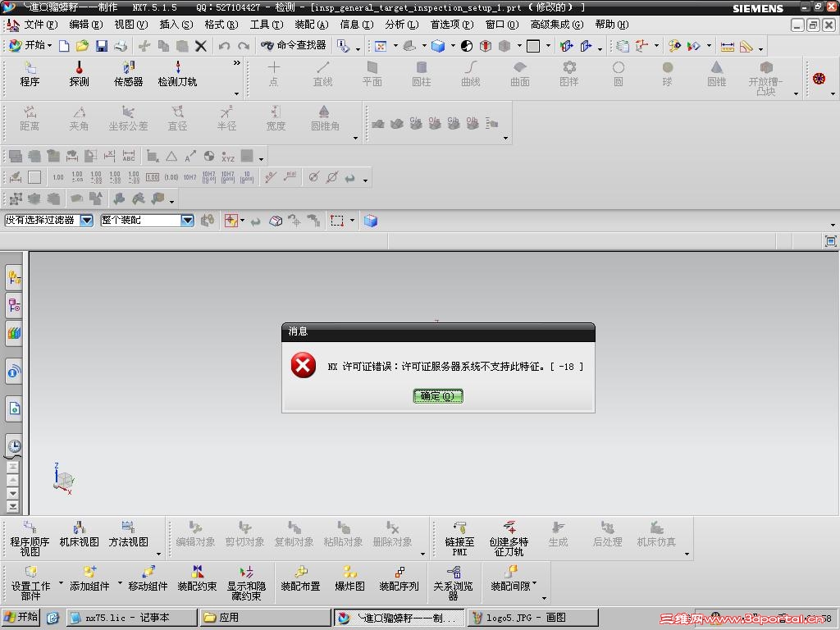Viewport: 840px width, 630px height.
Task: Open the 程序顺序视图 program order view
Action: tap(30, 538)
